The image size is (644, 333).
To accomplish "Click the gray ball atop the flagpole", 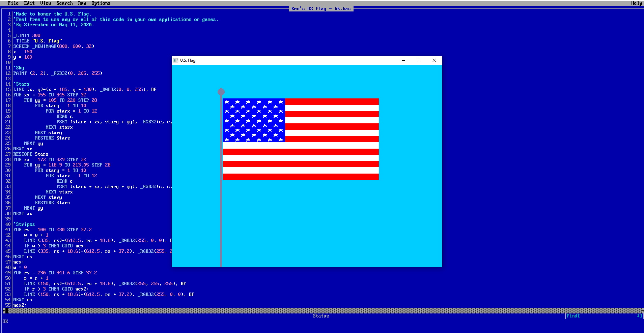I will (221, 92).
